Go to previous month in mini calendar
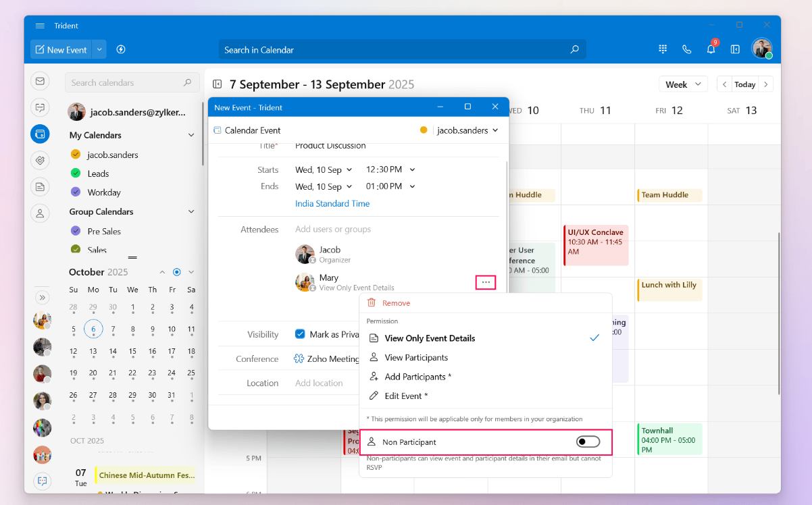Image resolution: width=812 pixels, height=505 pixels. pyautogui.click(x=162, y=272)
